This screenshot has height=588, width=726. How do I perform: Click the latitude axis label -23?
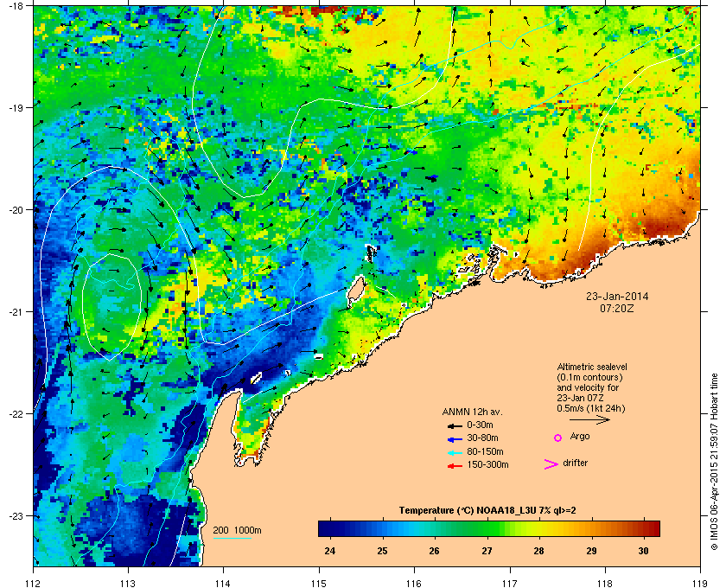coord(16,515)
